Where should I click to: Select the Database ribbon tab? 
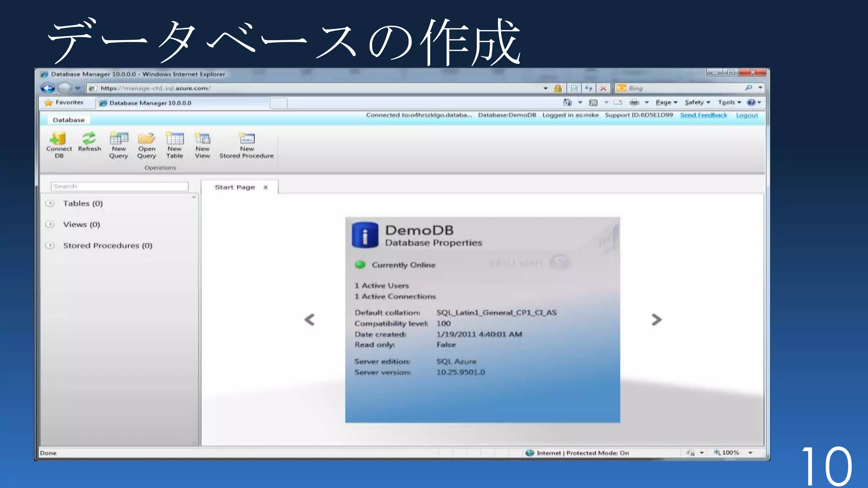[x=69, y=120]
